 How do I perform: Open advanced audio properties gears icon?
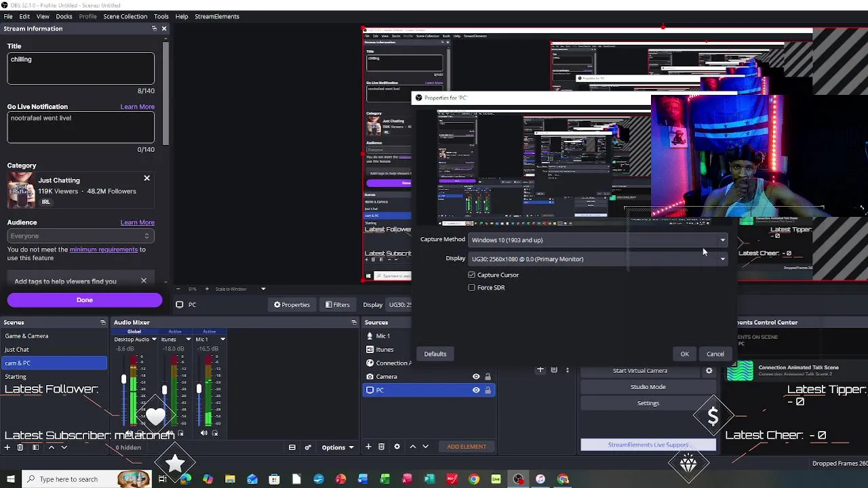(x=308, y=447)
